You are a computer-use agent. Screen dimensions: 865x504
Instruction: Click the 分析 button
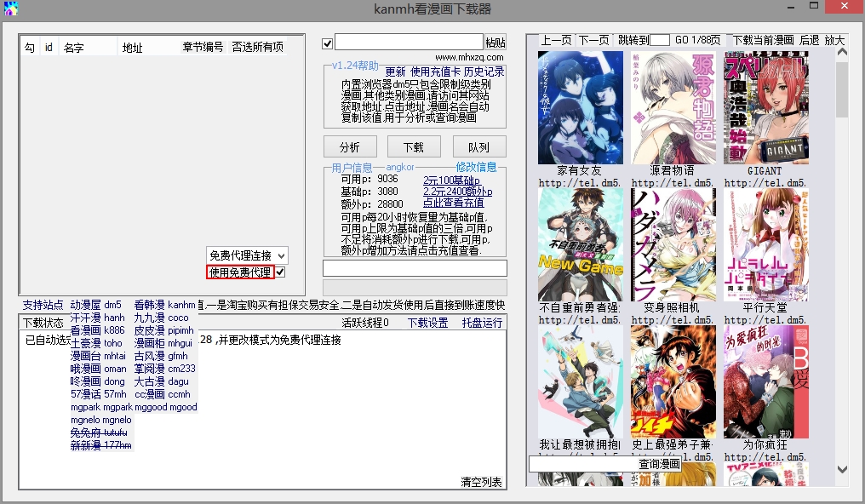[x=350, y=147]
